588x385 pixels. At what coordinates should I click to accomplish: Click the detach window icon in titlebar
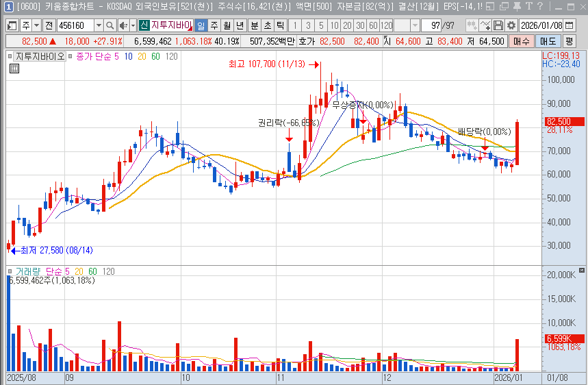click(504, 6)
